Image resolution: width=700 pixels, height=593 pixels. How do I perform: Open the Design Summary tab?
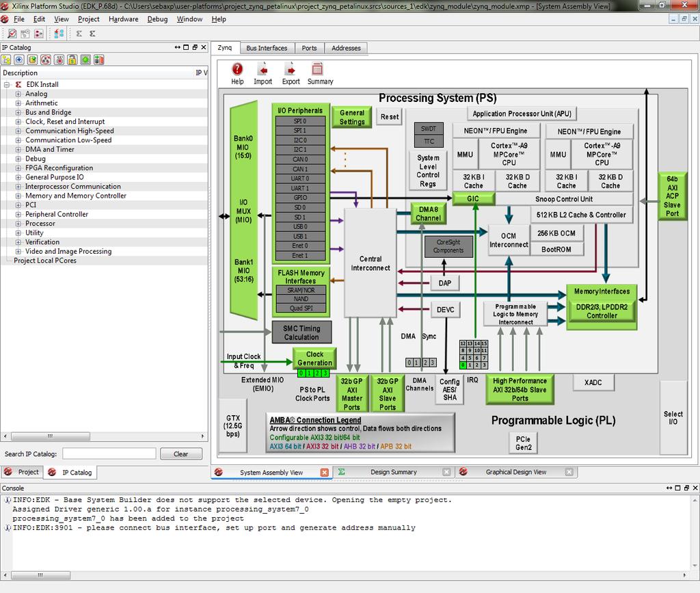[393, 472]
